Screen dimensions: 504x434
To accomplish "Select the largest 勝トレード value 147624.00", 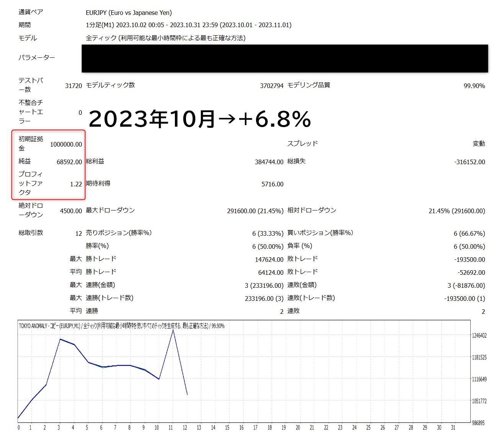I will (269, 259).
